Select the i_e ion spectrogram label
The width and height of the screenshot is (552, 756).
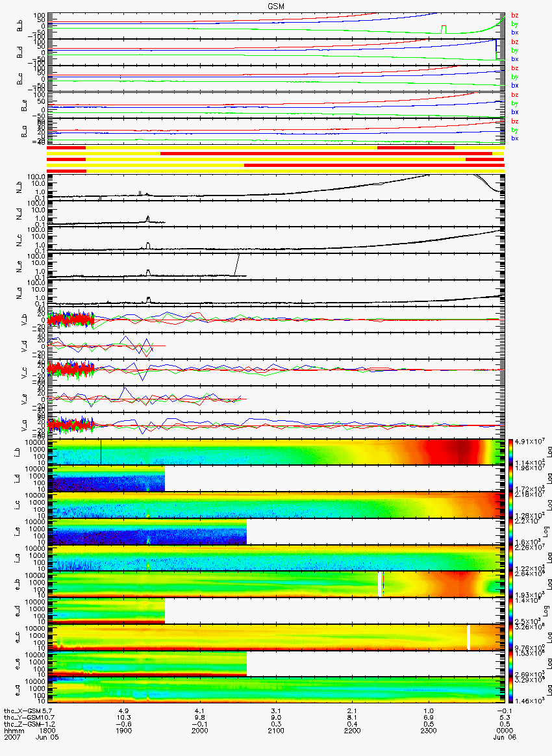pos(16,531)
